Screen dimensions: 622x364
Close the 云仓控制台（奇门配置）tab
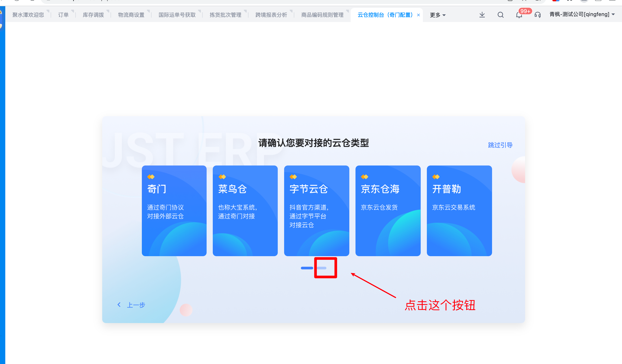pos(418,15)
